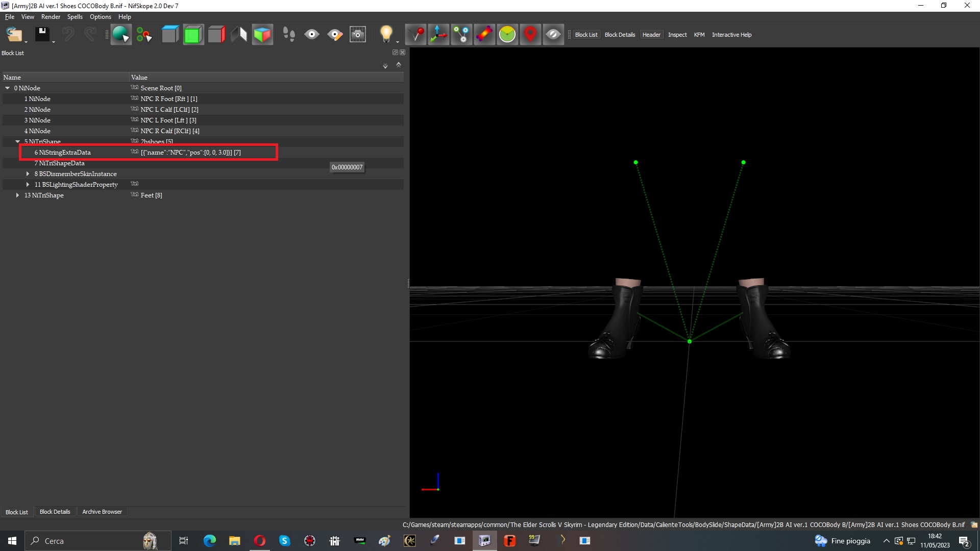
Task: Switch to the Archive Browser tab
Action: [x=102, y=512]
